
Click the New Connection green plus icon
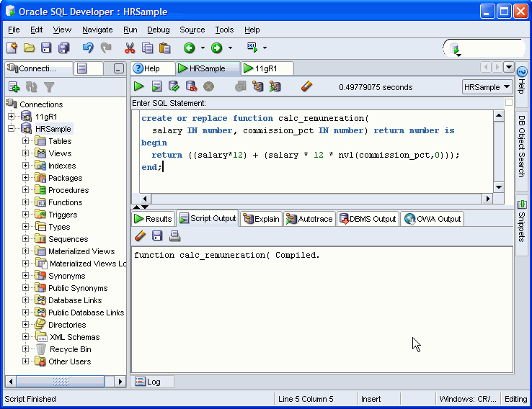(x=13, y=87)
